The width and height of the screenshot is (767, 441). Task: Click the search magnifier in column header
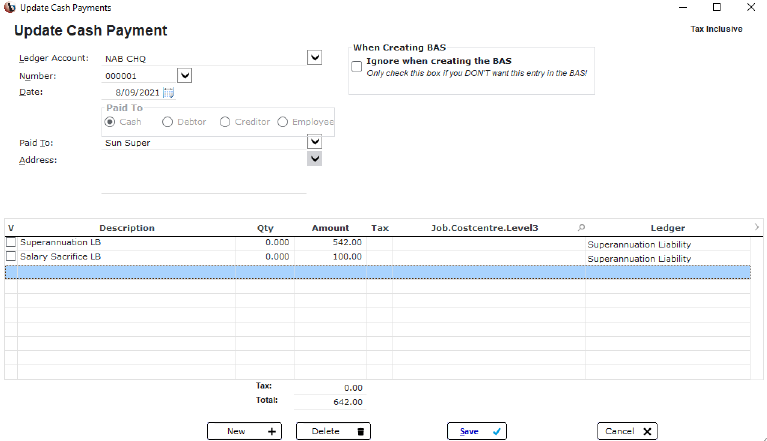click(581, 227)
